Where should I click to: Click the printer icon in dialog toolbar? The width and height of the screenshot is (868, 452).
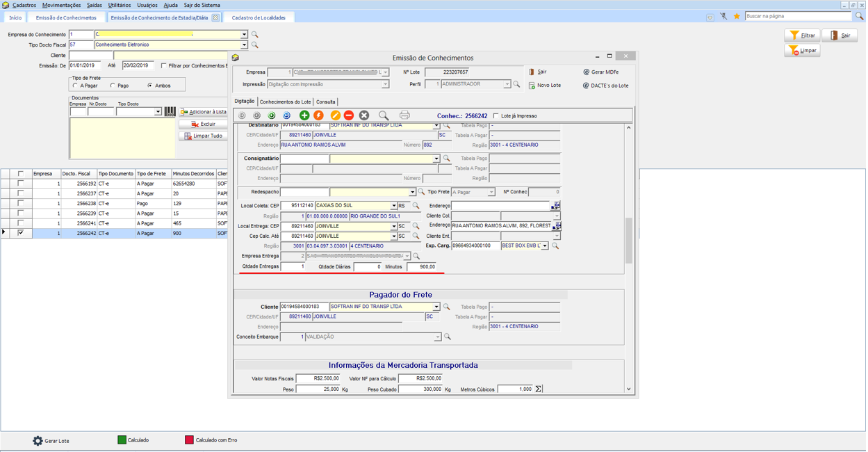coord(404,115)
